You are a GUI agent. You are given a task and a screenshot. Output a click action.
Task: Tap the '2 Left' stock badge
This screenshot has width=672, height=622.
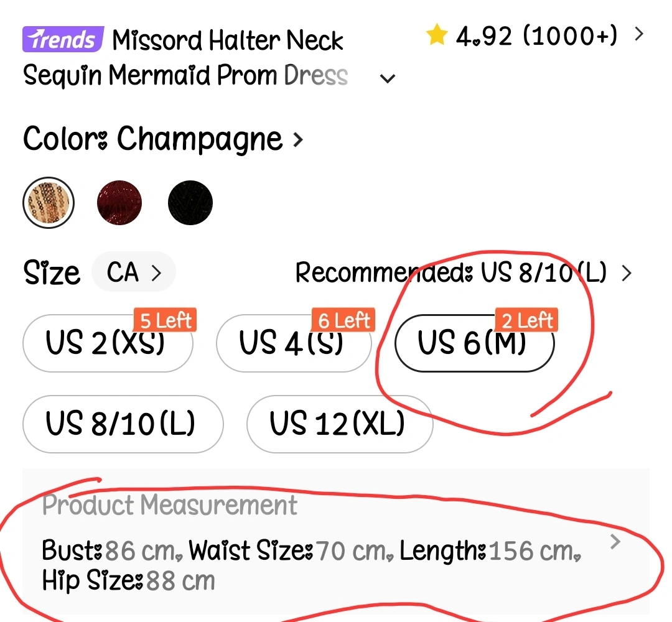click(x=526, y=321)
